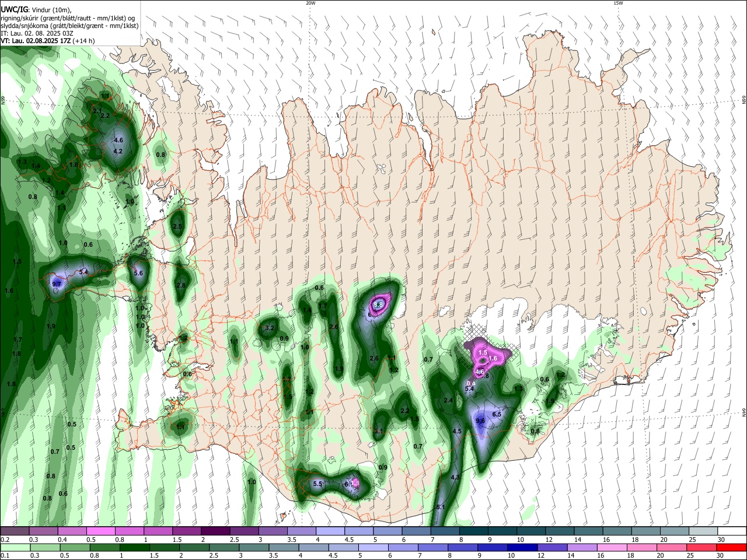Click the 2.8 precipitation value
Image resolution: width=747 pixels, height=560 pixels.
point(181,285)
